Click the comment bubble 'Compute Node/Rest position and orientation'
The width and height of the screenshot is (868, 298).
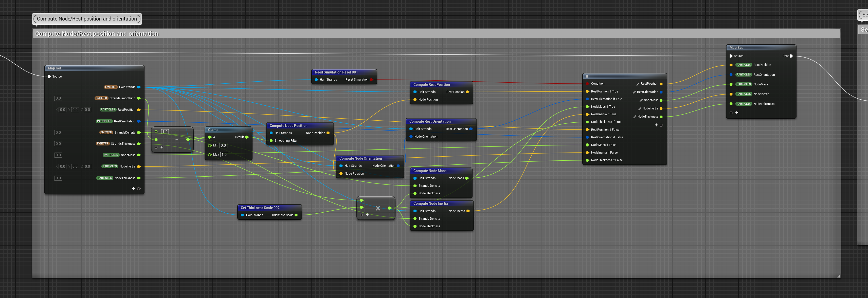[87, 19]
